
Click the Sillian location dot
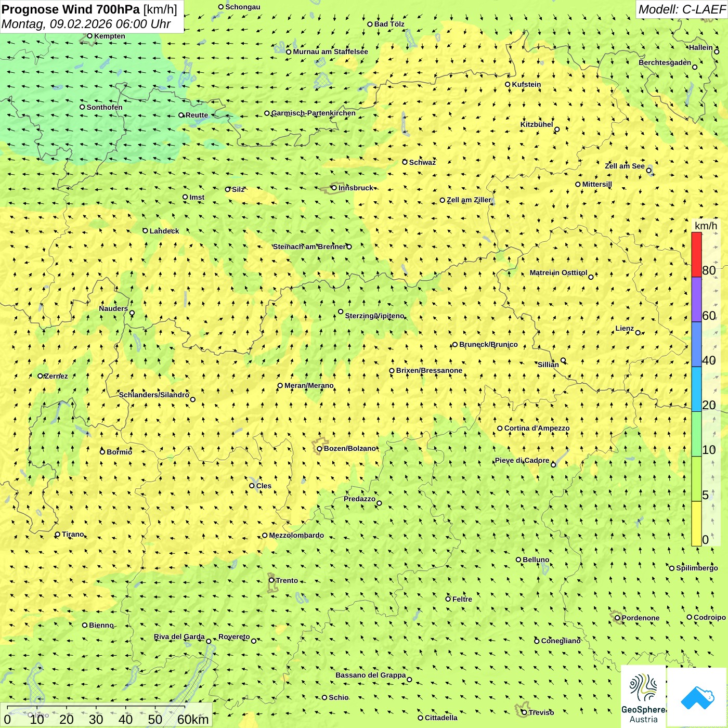[563, 360]
